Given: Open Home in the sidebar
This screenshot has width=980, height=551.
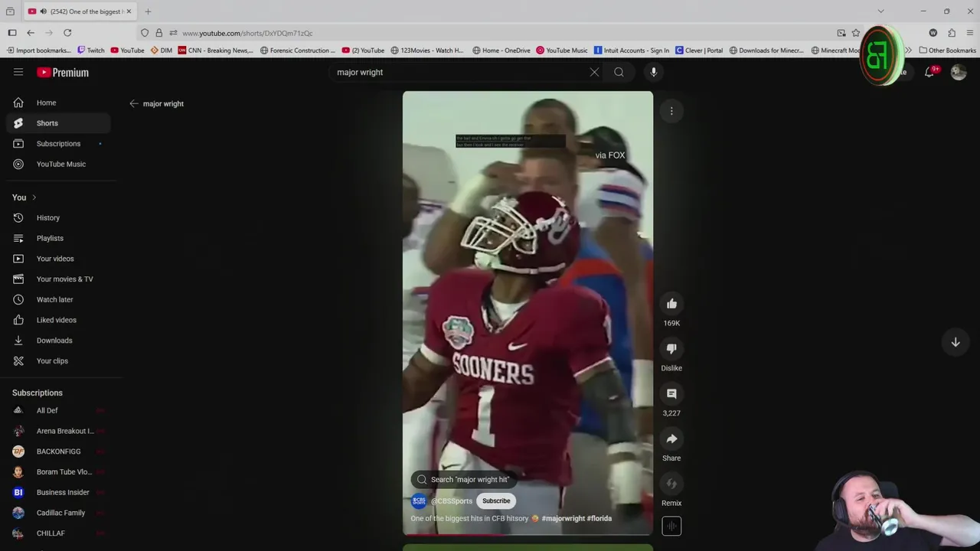Looking at the screenshot, I should 58,103.
